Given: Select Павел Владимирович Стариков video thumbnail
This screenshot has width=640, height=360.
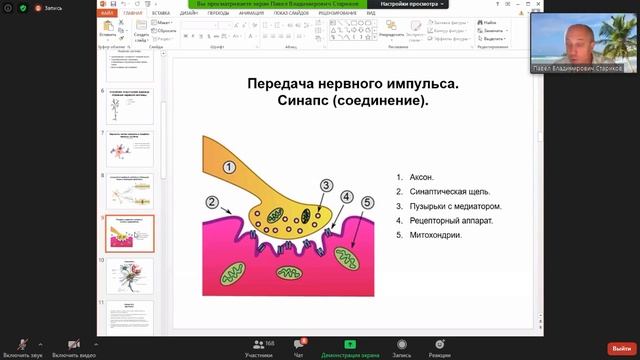Looking at the screenshot, I should coord(583,43).
